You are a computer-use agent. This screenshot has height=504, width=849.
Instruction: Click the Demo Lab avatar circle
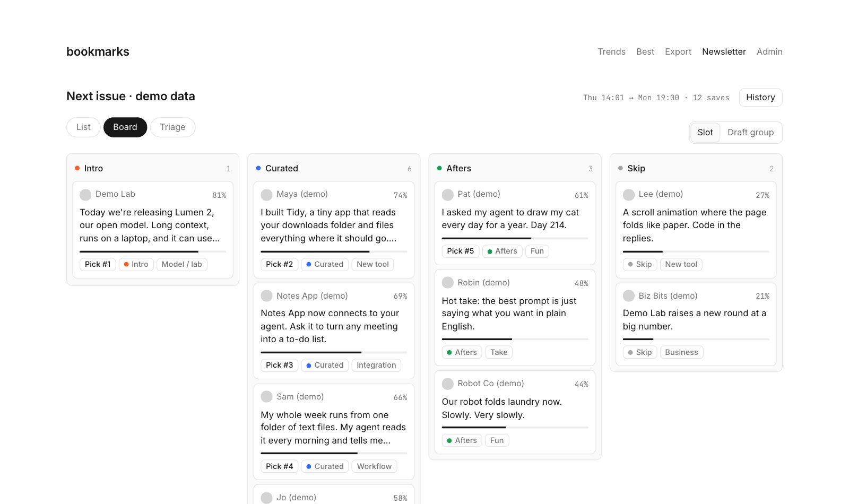tap(85, 195)
